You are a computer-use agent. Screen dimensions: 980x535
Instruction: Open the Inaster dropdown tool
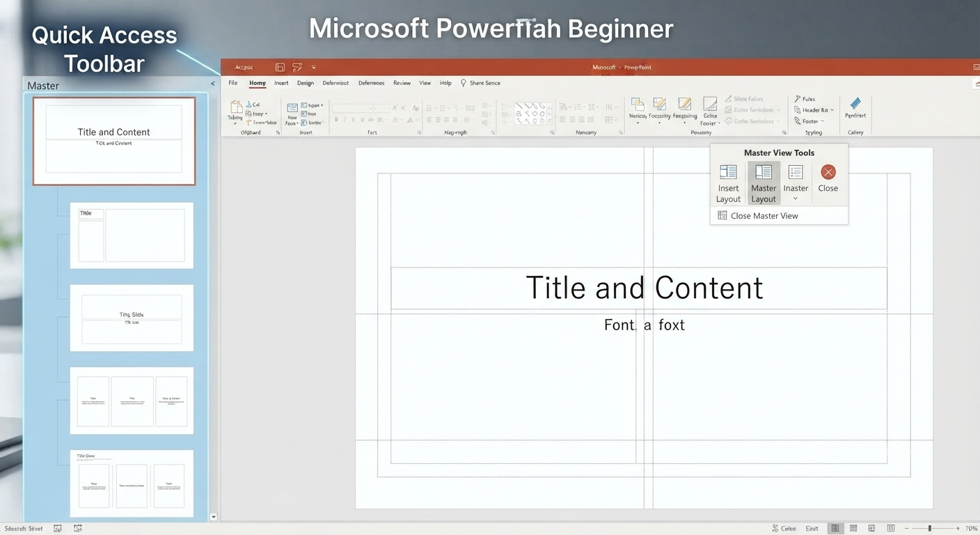point(796,183)
